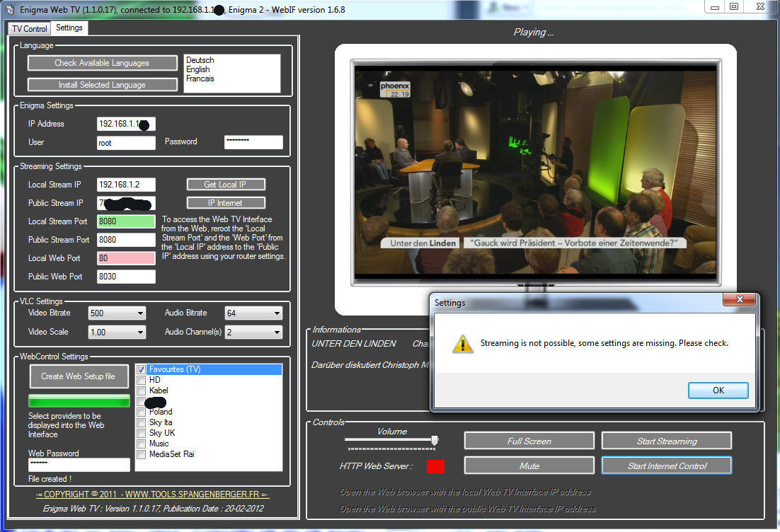Toggle the Favourites (TV) checkbox
The height and width of the screenshot is (532, 780).
click(x=142, y=369)
